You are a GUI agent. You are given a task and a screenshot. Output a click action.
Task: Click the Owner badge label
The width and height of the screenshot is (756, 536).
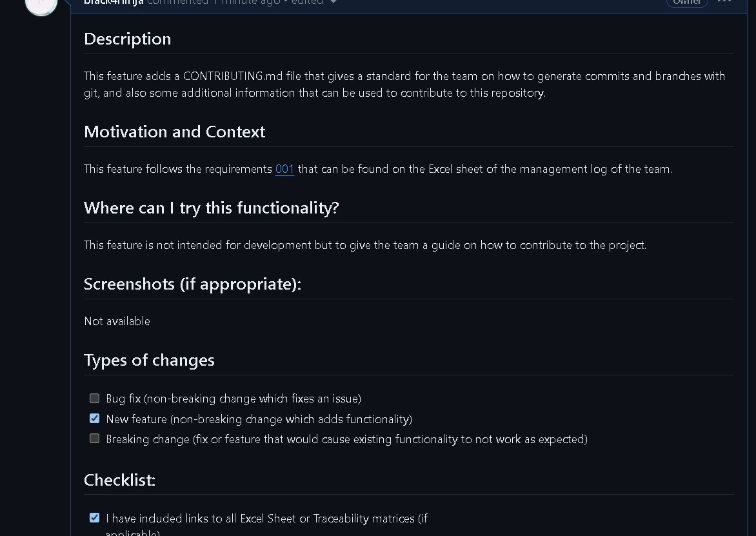(687, 3)
